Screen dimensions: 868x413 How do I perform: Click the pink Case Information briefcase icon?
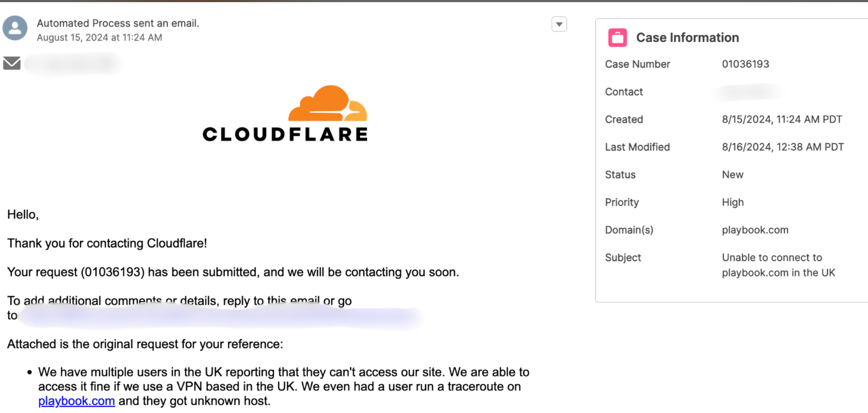coord(617,38)
